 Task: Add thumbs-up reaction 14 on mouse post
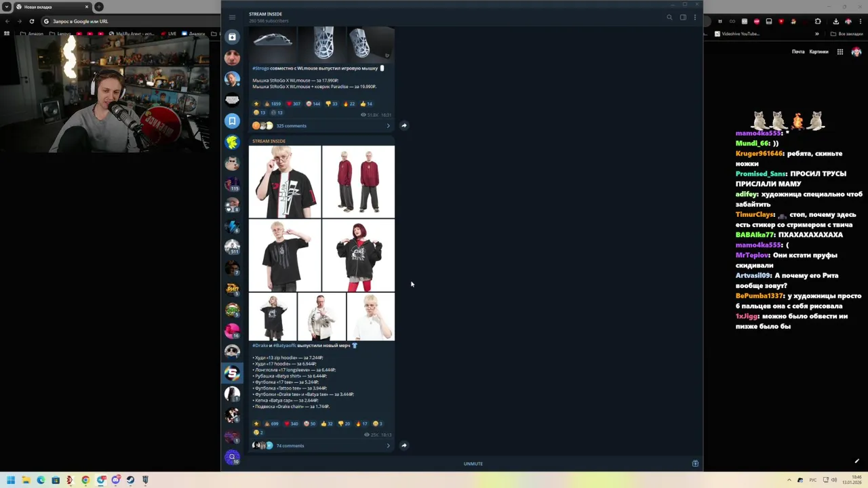point(366,104)
